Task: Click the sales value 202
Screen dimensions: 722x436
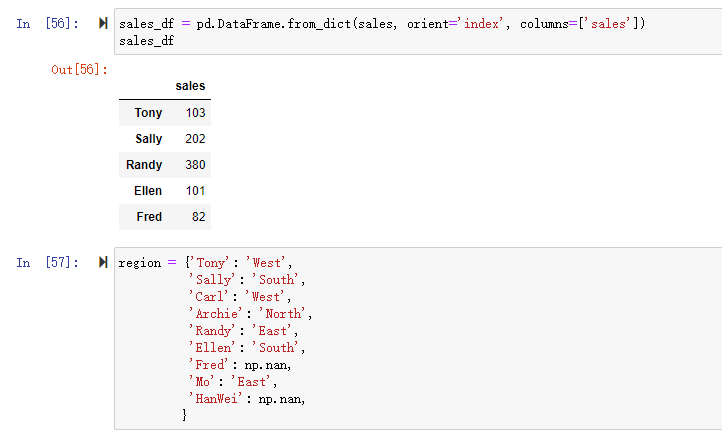Action: (195, 139)
